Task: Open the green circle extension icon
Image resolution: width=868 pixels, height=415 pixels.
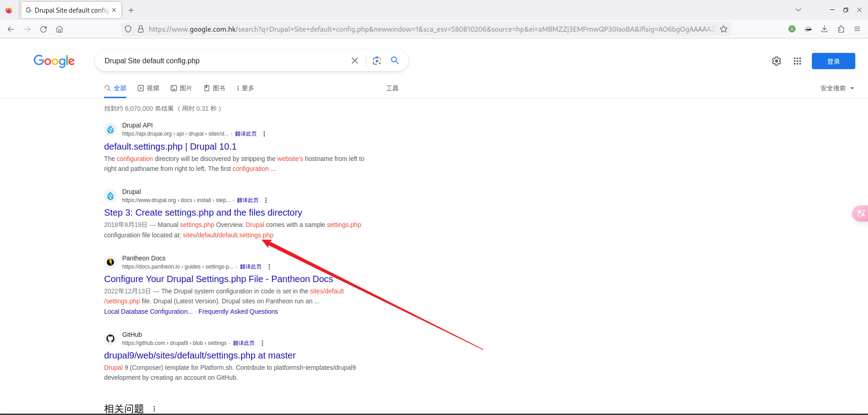Action: click(x=792, y=29)
